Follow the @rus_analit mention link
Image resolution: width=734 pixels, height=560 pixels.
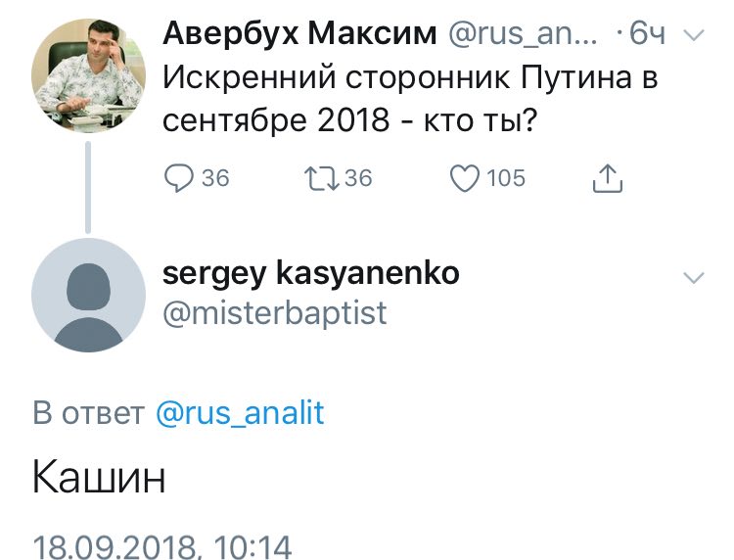(x=240, y=413)
